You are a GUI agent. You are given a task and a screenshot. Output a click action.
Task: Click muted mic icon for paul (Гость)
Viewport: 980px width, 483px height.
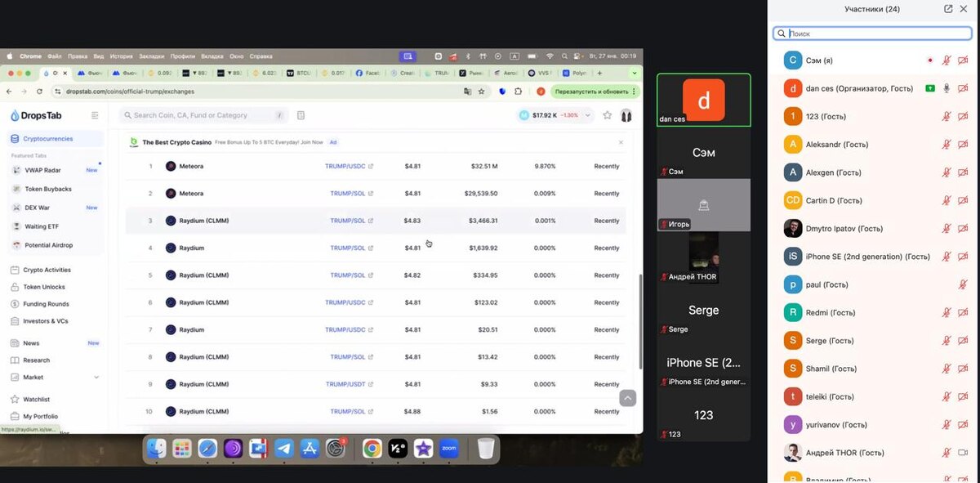pyautogui.click(x=964, y=284)
